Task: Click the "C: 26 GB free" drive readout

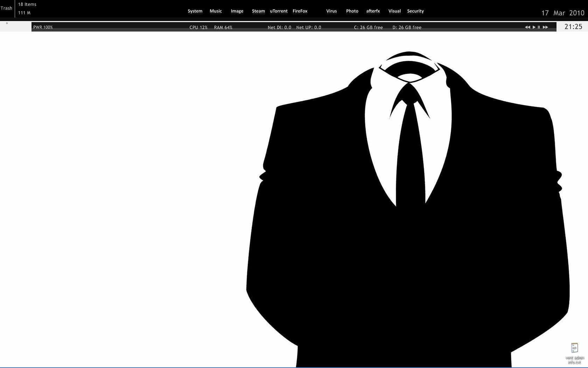Action: point(368,27)
